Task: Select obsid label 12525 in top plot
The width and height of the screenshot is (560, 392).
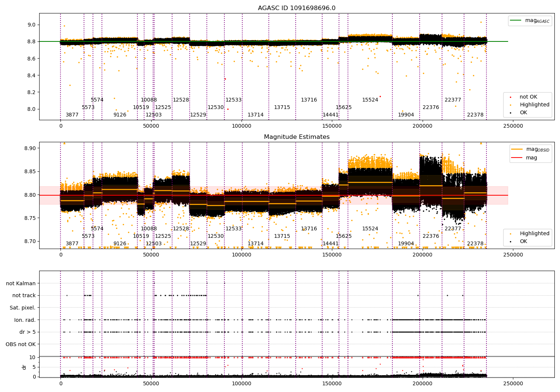Action: pos(163,108)
